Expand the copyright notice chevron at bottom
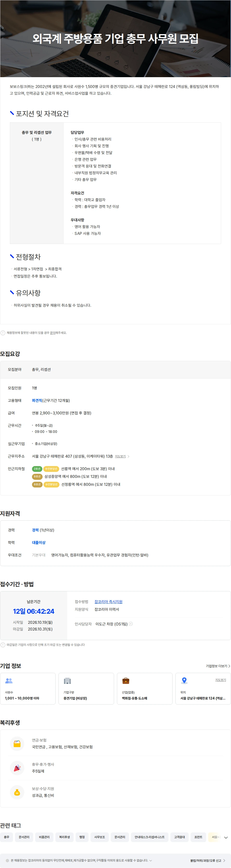Screen dimensions: 231x868 tap(150, 860)
